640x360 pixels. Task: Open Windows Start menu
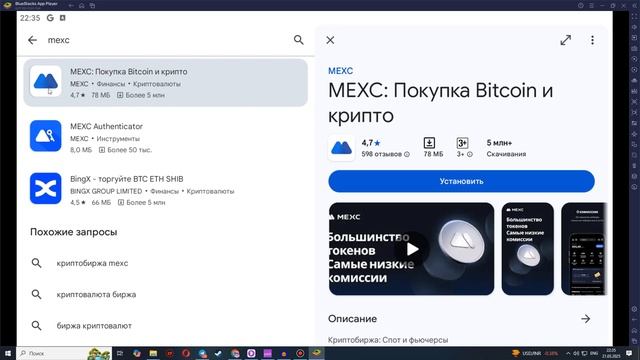8,353
